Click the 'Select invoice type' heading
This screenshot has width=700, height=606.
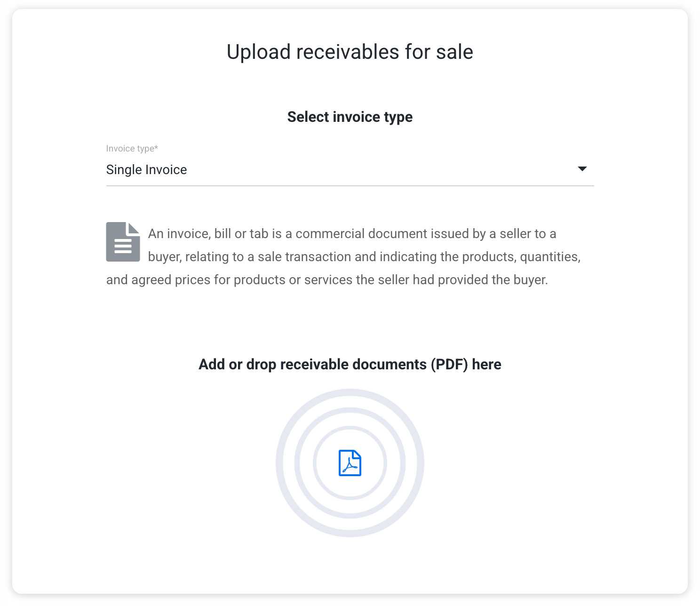coord(350,117)
